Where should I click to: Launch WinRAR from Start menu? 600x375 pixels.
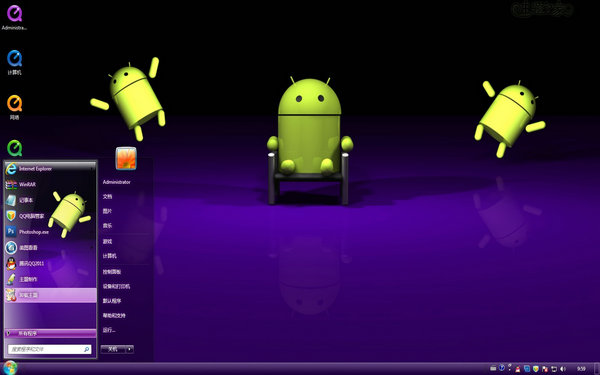click(50, 184)
